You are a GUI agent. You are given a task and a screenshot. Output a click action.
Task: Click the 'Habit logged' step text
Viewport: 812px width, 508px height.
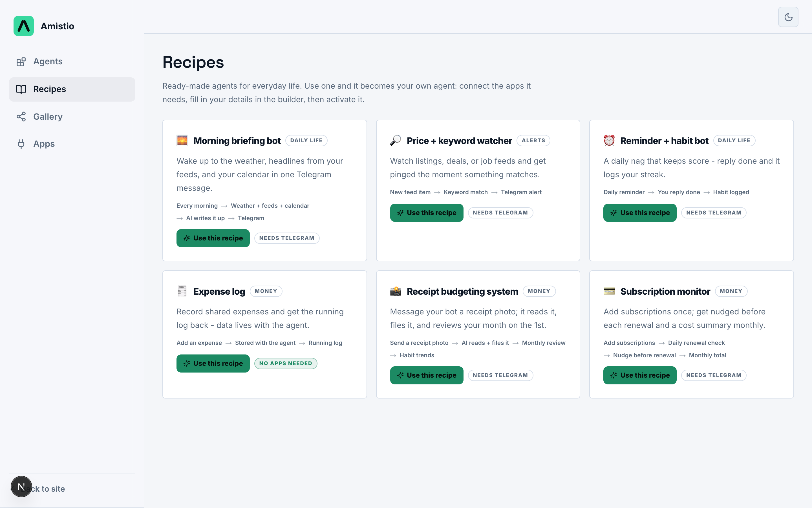point(731,192)
